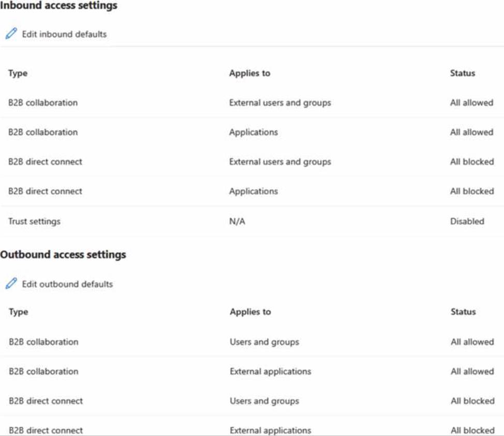This screenshot has width=504, height=436.
Task: Click the Disabled status for Trust settings
Action: pyautogui.click(x=467, y=221)
